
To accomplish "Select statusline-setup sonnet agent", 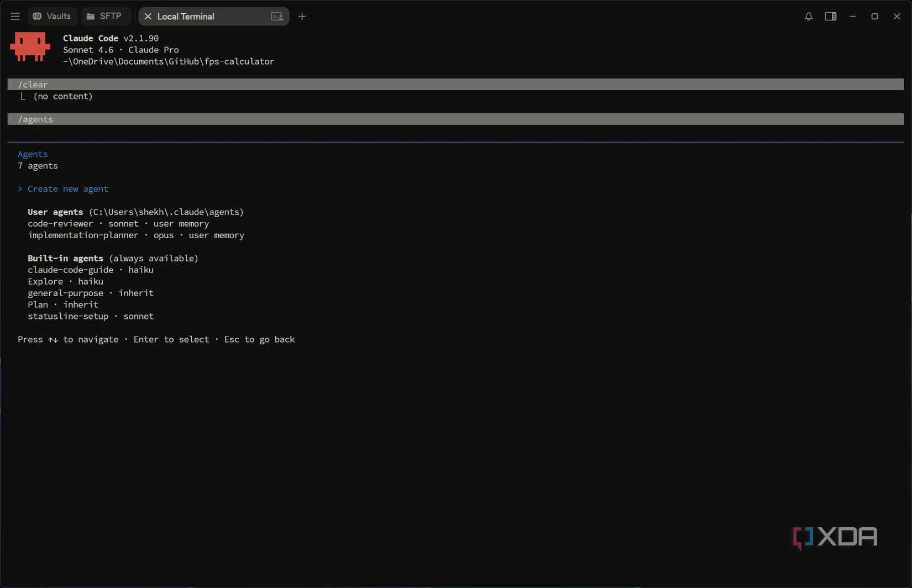I will [91, 317].
